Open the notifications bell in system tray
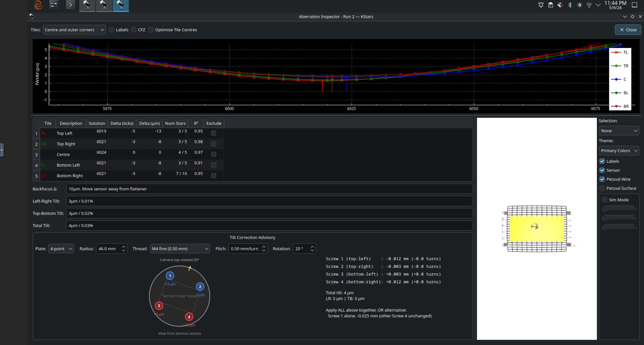 tap(541, 5)
